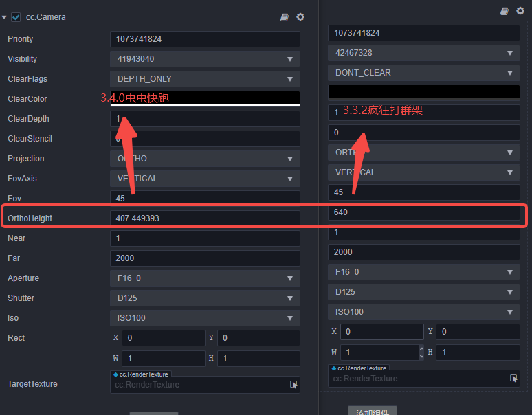
Task: Open the right panel settings gear icon
Action: pyautogui.click(x=520, y=11)
